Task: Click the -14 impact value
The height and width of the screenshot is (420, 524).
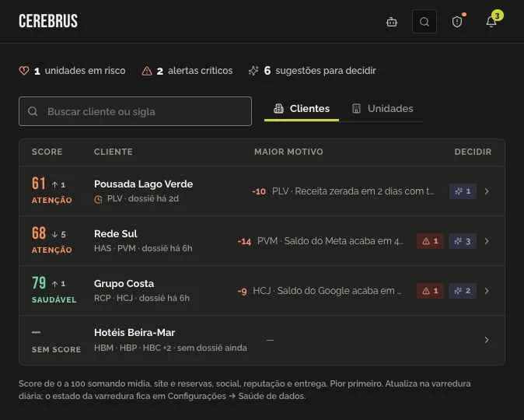Action: (244, 241)
